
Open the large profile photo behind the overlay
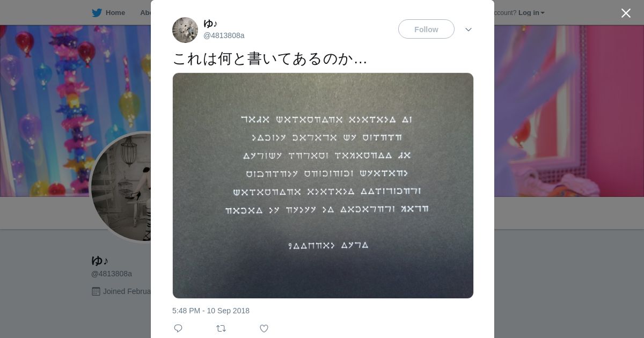121,187
